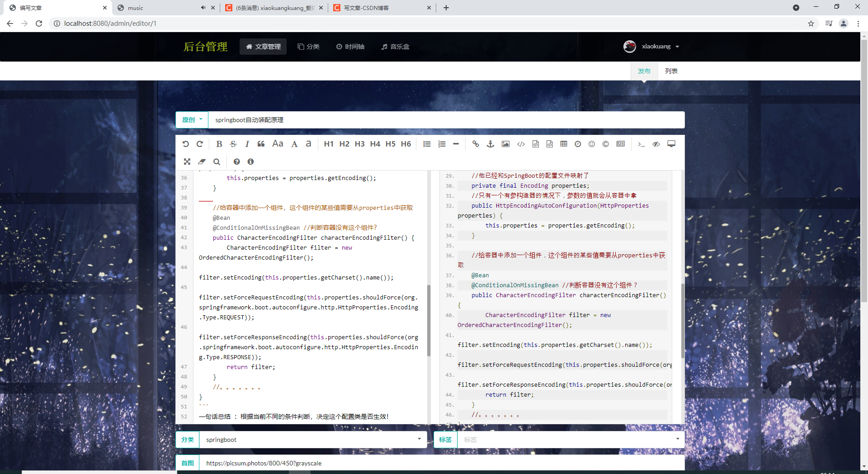Click the preview pane scrollbar
The image size is (868, 474).
(683, 320)
